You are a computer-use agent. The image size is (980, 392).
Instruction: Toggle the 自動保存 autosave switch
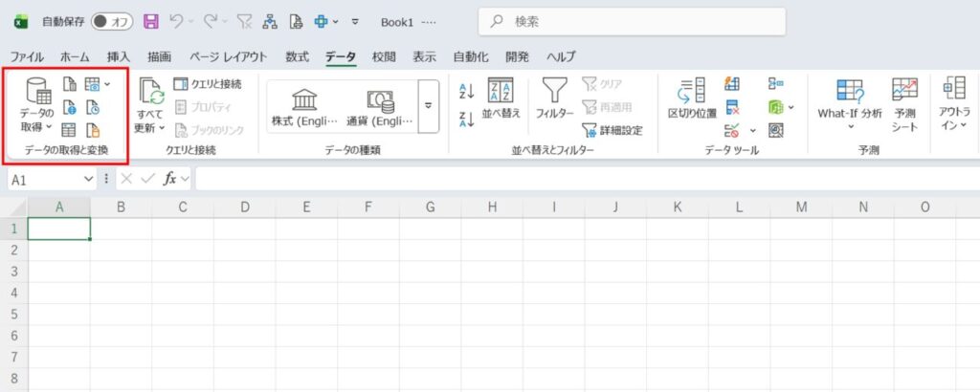112,22
